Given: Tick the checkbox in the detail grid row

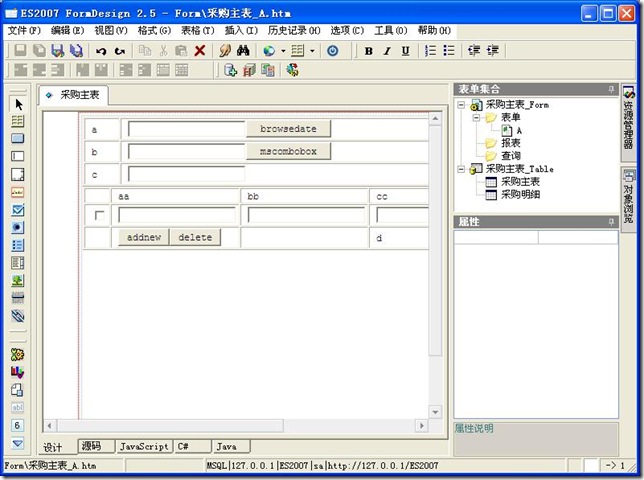Looking at the screenshot, I should click(98, 216).
